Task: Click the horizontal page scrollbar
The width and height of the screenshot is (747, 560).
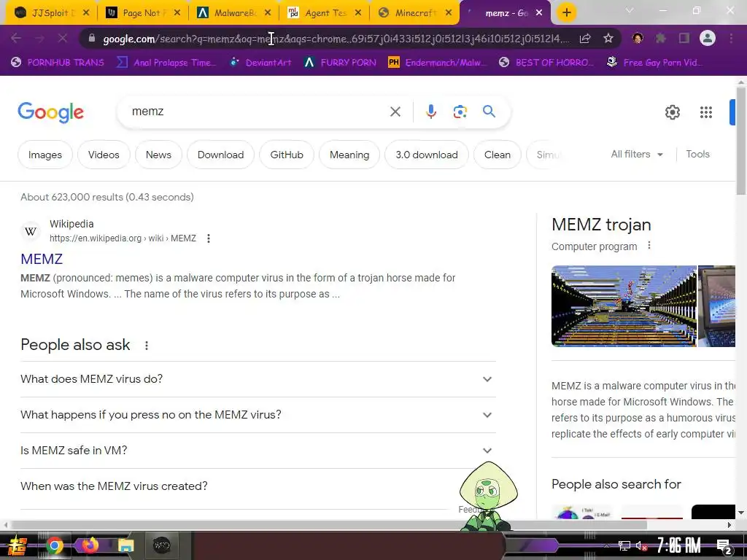Action: pyautogui.click(x=329, y=525)
